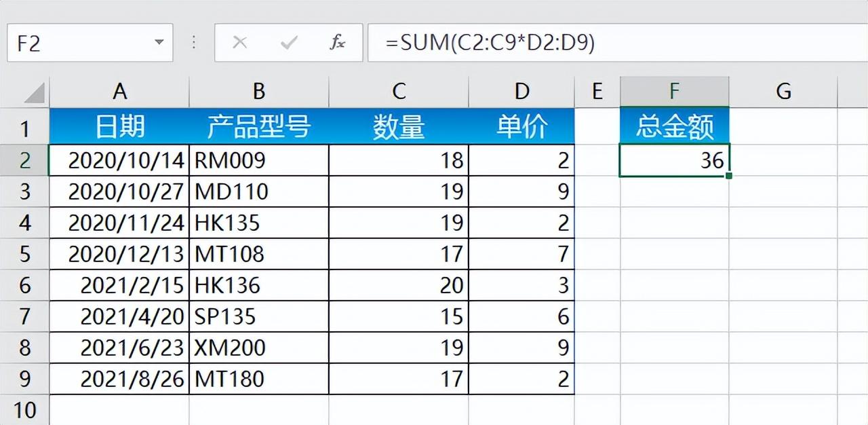Image resolution: width=868 pixels, height=425 pixels.
Task: Select cell containing RM009
Action: pyautogui.click(x=259, y=160)
